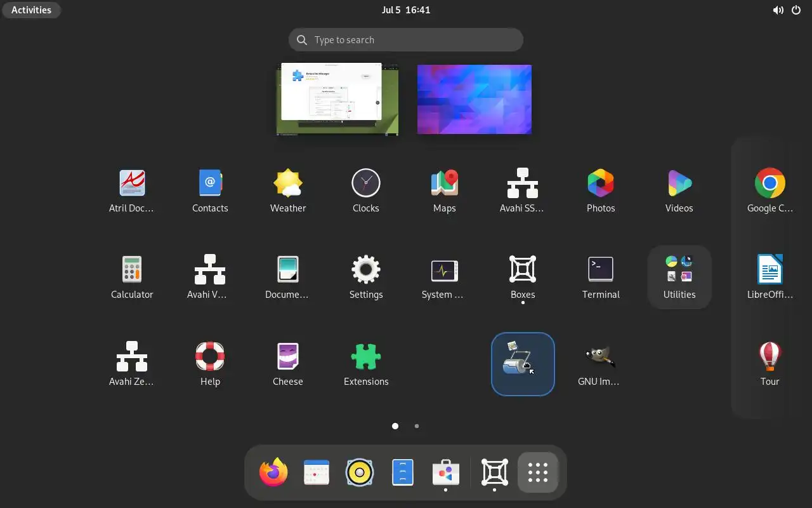Launch the Contacts app

(x=210, y=190)
